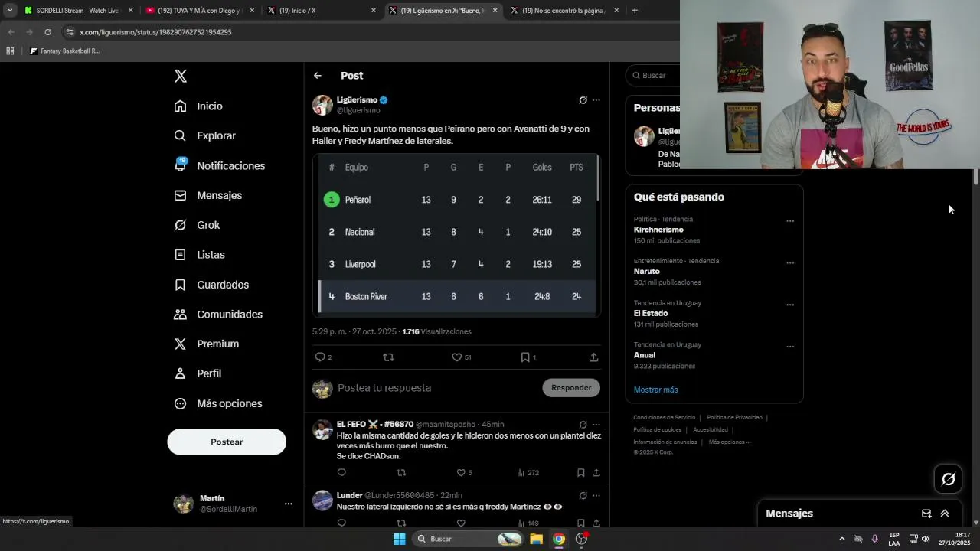This screenshot has width=980, height=551.
Task: Click the standings table scrollbar
Action: point(597,180)
